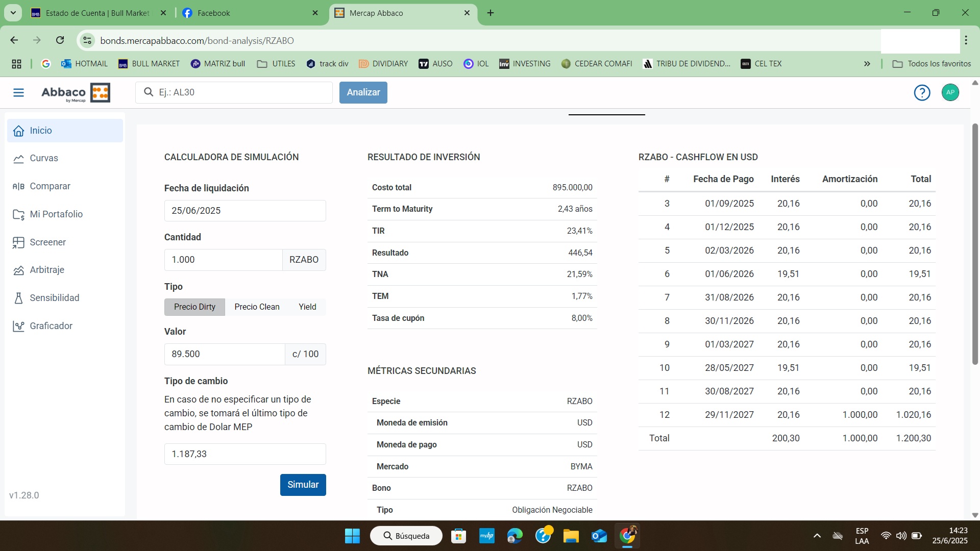Switch to Estado de Cuenta tab
980x551 pixels.
pyautogui.click(x=97, y=13)
